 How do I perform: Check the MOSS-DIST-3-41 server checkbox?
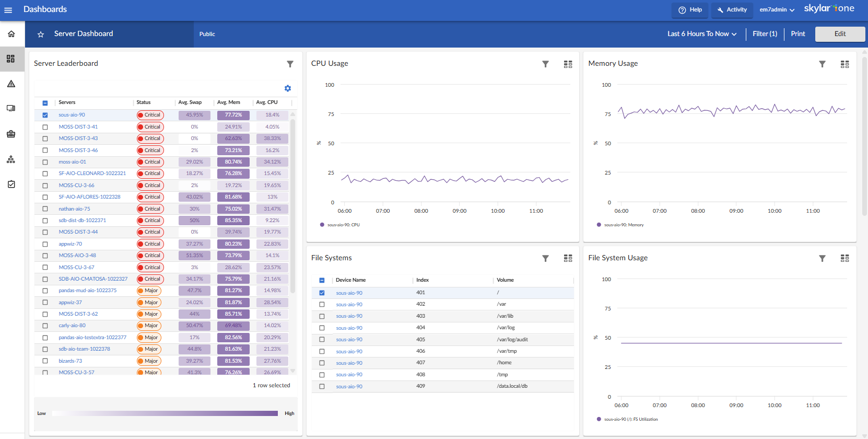click(x=45, y=127)
